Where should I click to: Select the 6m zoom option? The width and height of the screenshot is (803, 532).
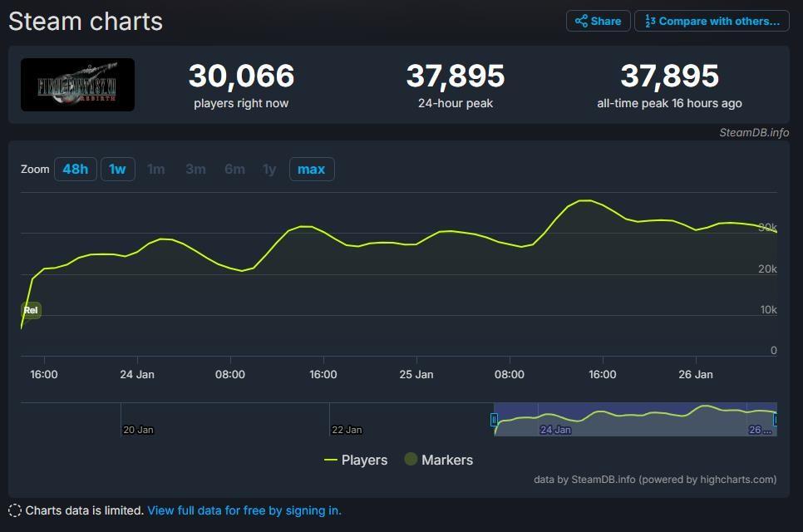click(x=234, y=169)
